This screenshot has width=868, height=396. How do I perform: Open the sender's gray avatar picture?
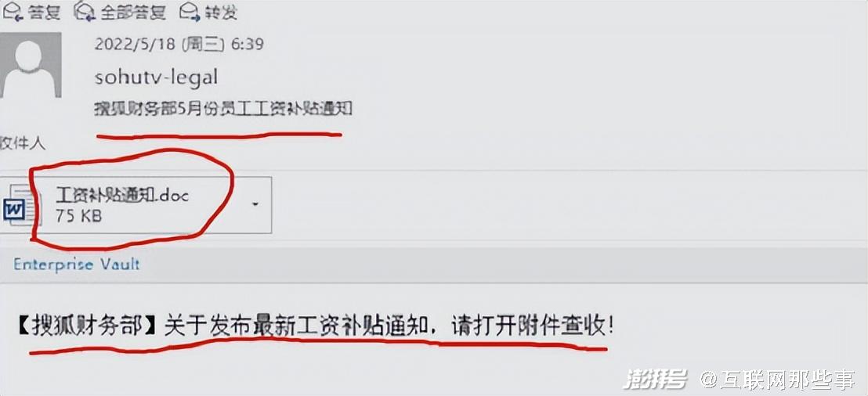pyautogui.click(x=31, y=65)
